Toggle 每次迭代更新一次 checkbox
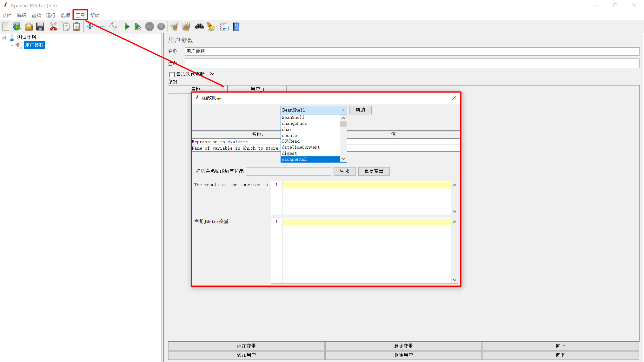The height and width of the screenshot is (362, 644). 172,74
